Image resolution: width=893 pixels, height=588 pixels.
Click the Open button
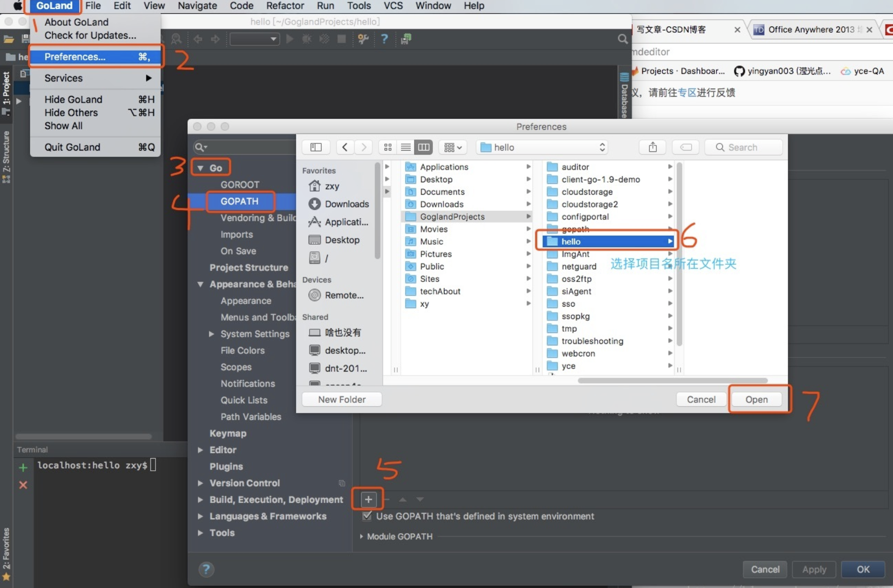(x=757, y=399)
